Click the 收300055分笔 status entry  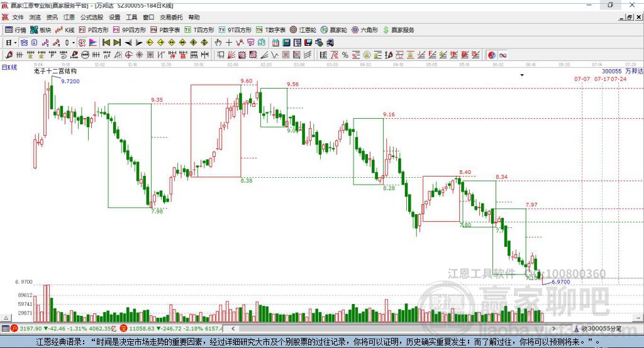coord(597,329)
